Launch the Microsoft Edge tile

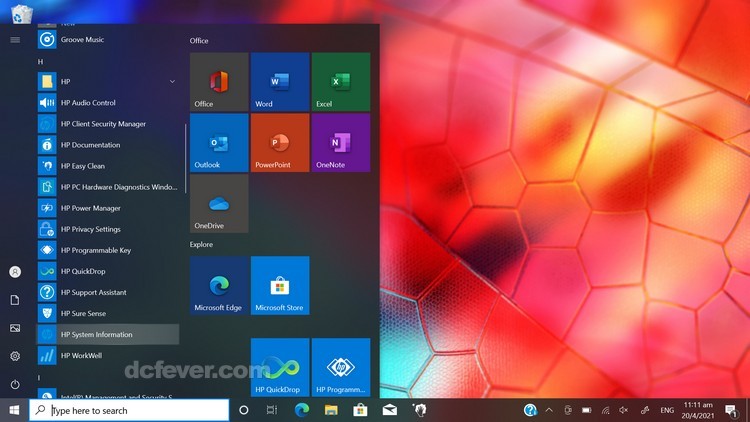coord(219,285)
